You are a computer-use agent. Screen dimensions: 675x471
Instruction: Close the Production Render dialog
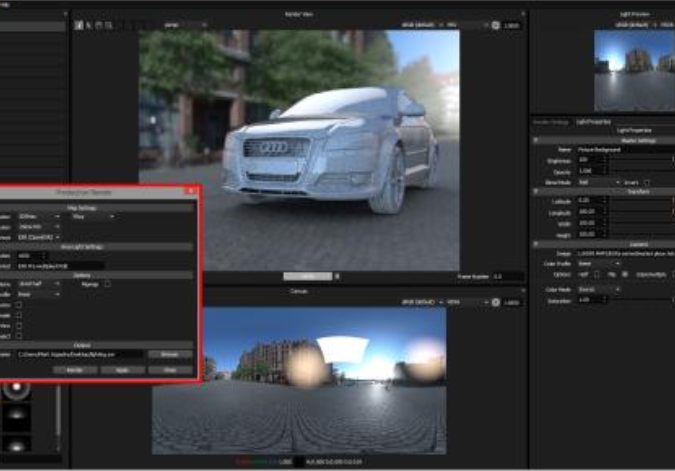coord(191,191)
